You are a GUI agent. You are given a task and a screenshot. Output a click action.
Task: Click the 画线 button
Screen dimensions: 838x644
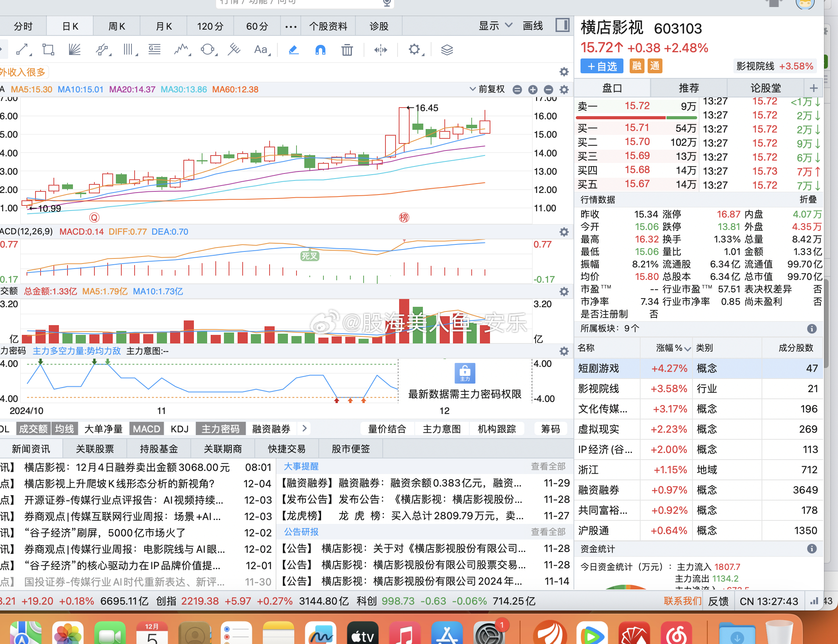(x=533, y=26)
